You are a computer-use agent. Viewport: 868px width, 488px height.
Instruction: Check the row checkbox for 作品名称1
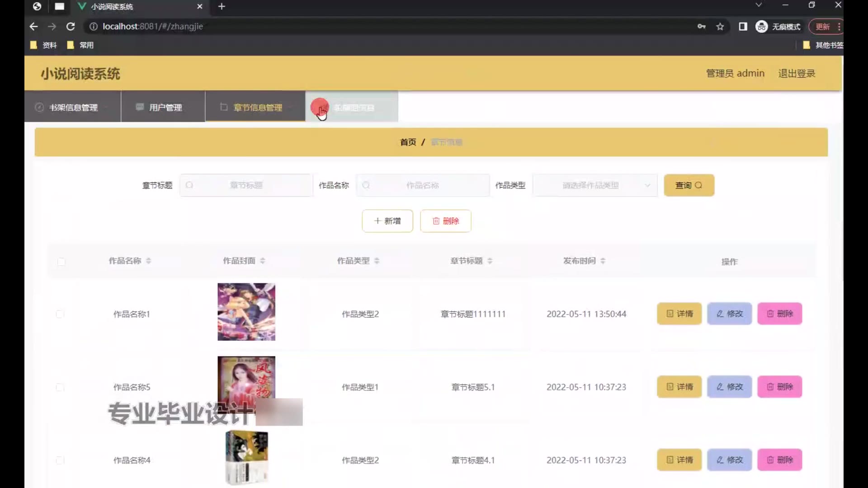tap(60, 314)
